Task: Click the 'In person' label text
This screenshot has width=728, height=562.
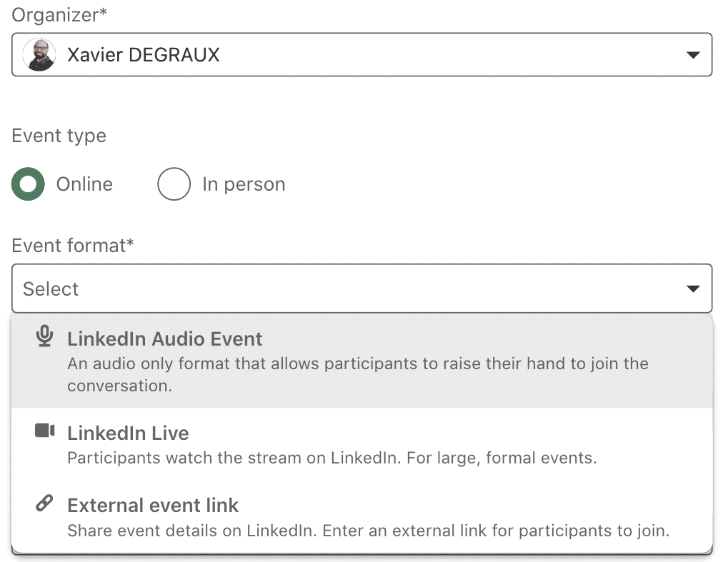Action: (x=244, y=184)
